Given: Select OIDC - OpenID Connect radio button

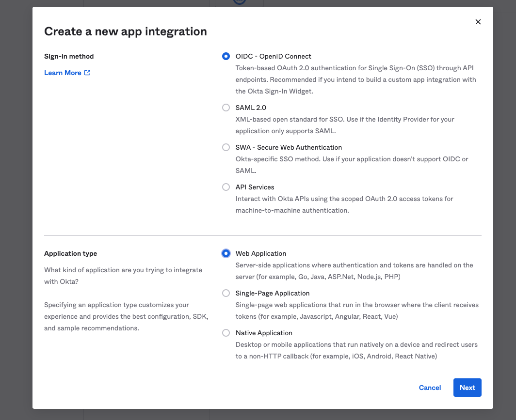Looking at the screenshot, I should [x=226, y=56].
